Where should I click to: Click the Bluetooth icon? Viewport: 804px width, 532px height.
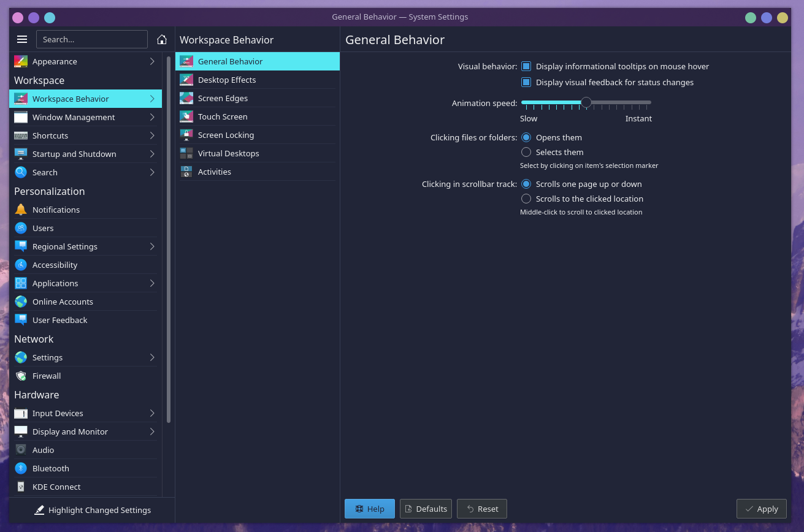[x=21, y=468]
